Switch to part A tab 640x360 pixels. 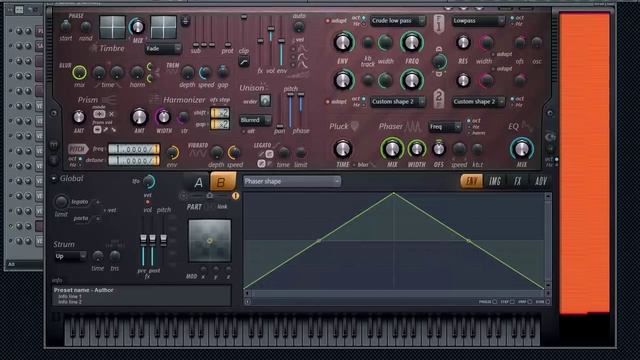click(198, 182)
